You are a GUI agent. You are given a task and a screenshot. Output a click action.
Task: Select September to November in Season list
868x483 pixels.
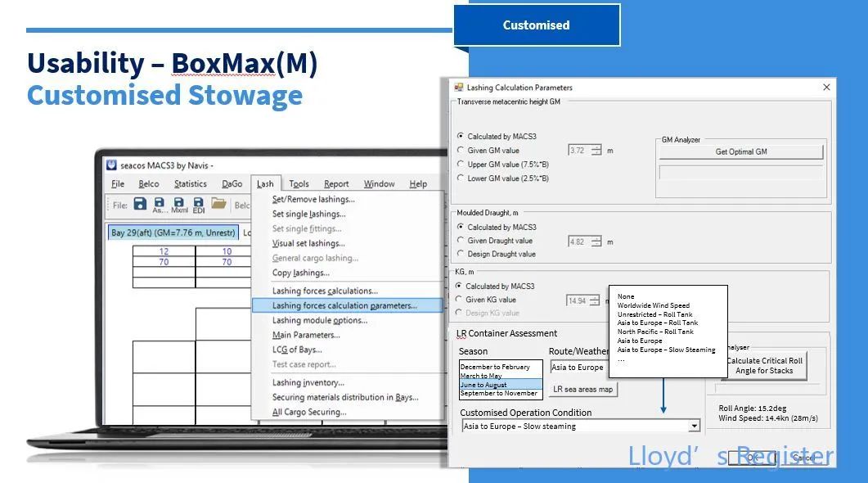(501, 393)
